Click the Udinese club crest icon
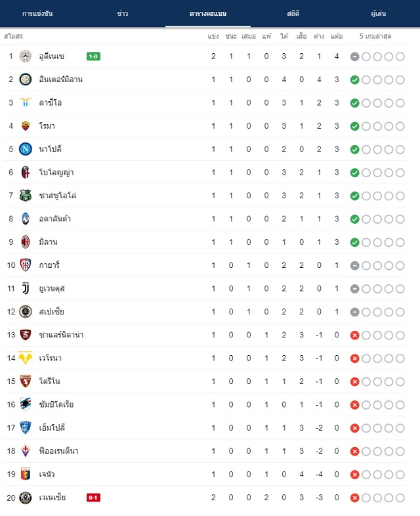 pyautogui.click(x=26, y=56)
